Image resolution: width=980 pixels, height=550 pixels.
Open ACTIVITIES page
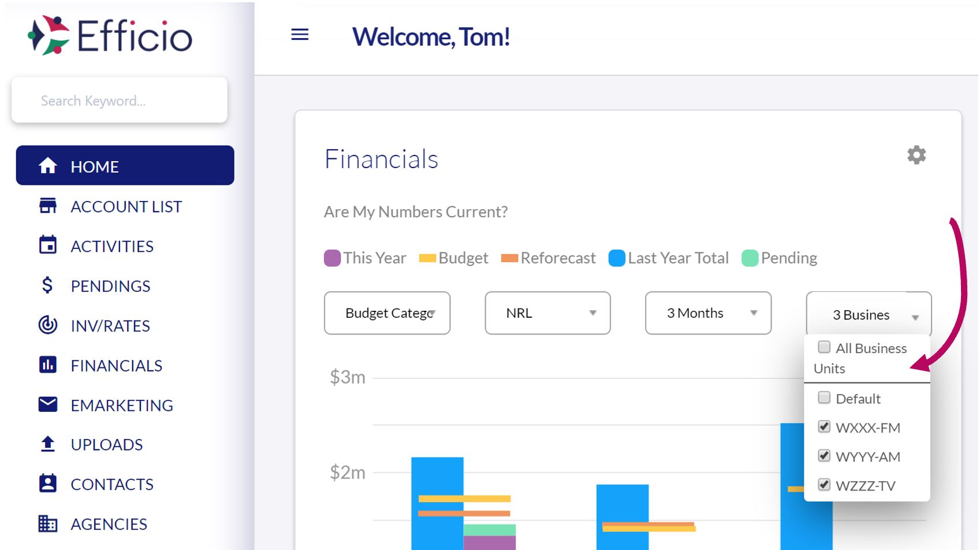pyautogui.click(x=112, y=246)
